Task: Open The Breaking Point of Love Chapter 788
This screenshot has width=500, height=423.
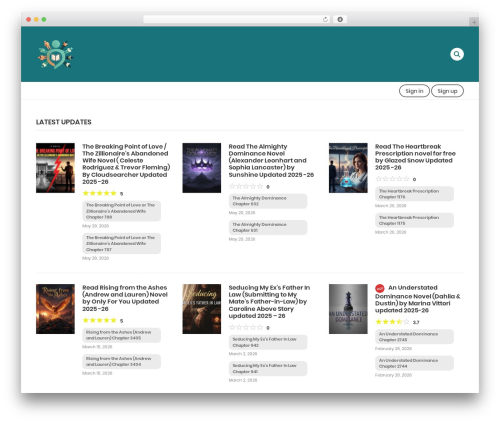Action: click(121, 211)
